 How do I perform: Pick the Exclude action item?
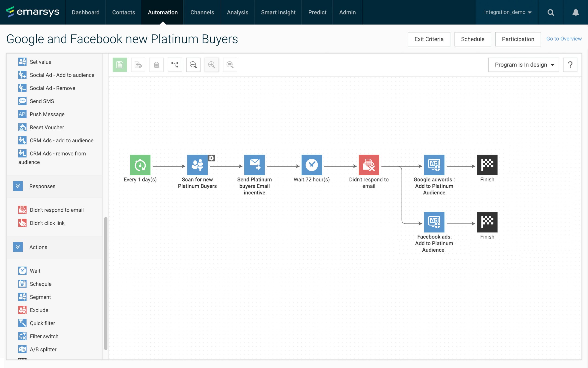[33, 310]
